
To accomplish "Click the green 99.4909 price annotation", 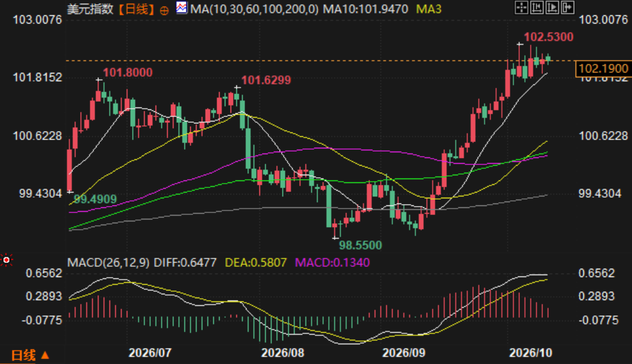I will (x=95, y=199).
